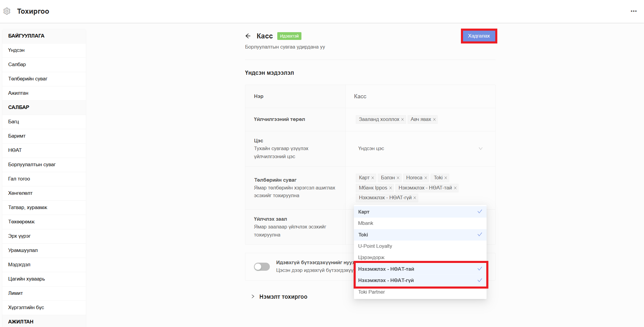
Task: Toggle the Идэвхгүй бүтээгдэхүүнийг switch
Action: (262, 267)
